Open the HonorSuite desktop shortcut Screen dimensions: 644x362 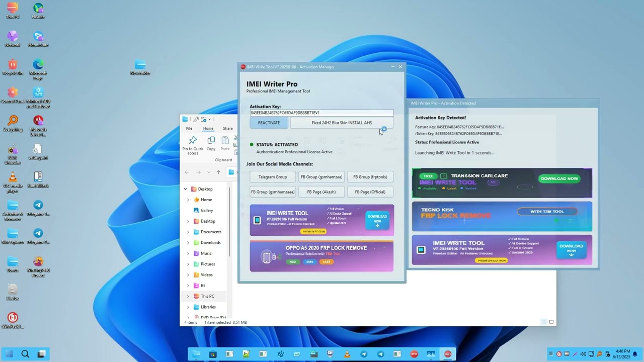(x=38, y=39)
